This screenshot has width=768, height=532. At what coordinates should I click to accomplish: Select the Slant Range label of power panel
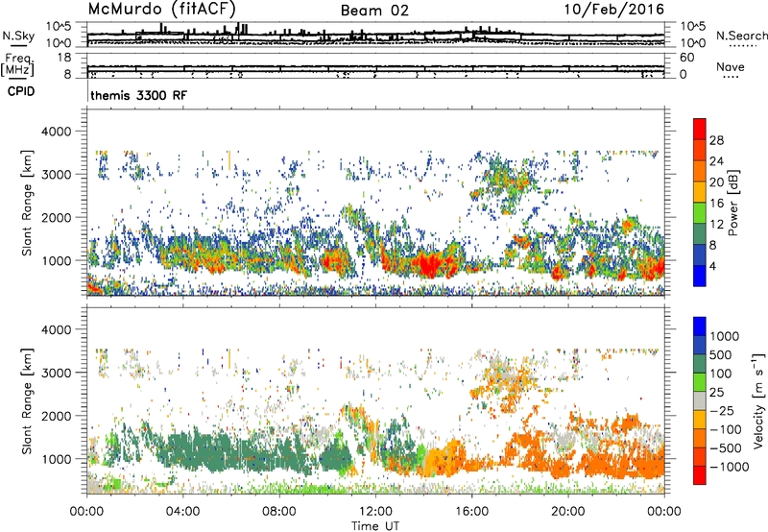[x=27, y=203]
